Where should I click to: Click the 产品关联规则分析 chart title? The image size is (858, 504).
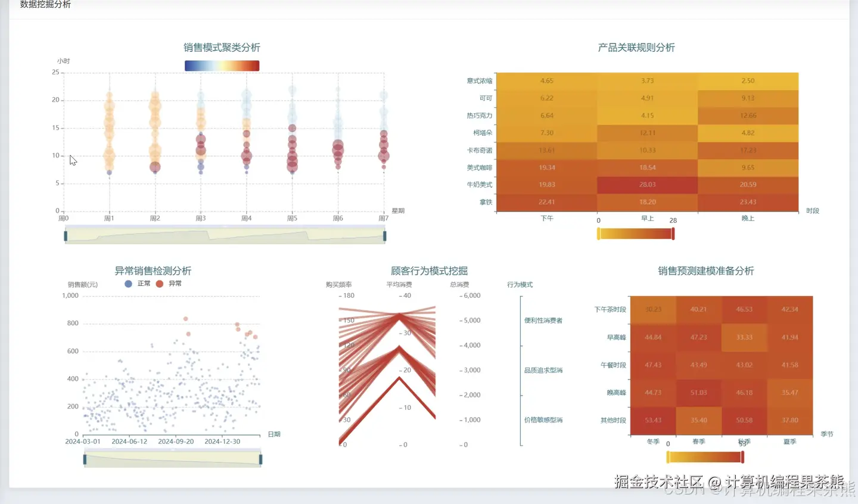(636, 48)
